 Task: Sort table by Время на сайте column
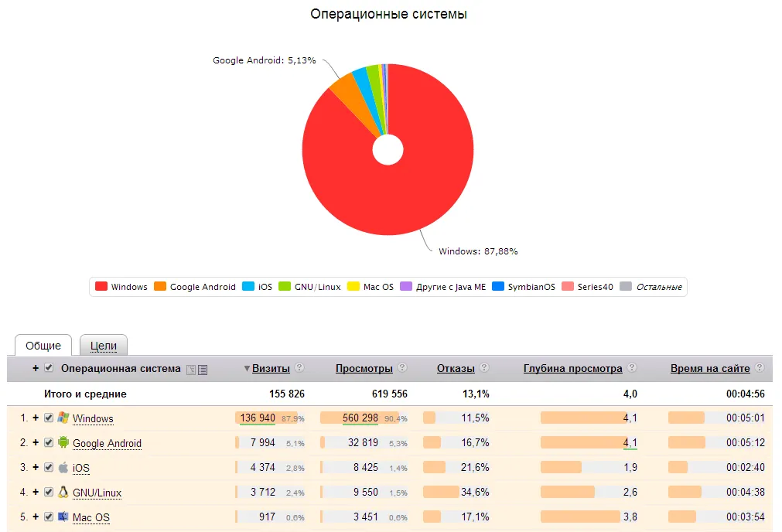[709, 369]
